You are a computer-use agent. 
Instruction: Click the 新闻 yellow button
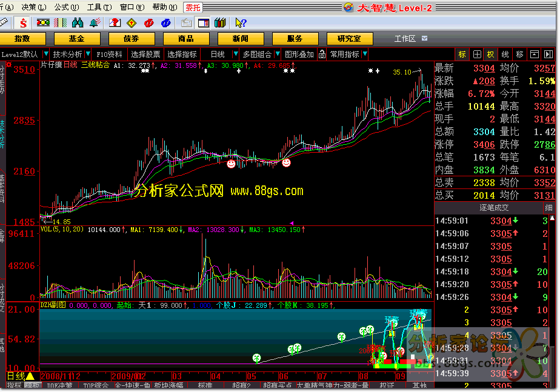point(241,39)
